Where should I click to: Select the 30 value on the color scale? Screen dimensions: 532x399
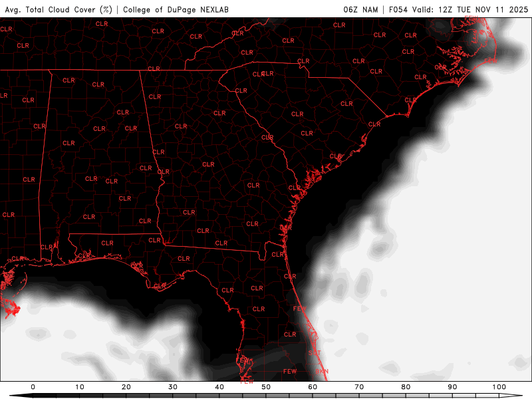(x=173, y=387)
